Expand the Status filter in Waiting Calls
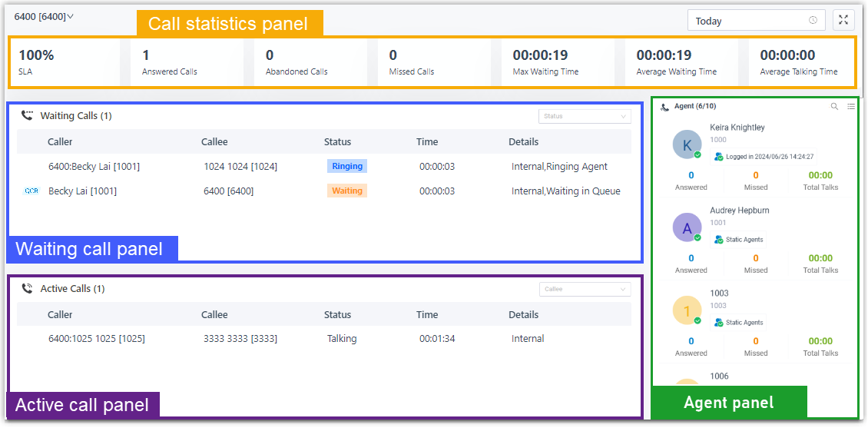Viewport: 868px width, 428px height. point(585,116)
